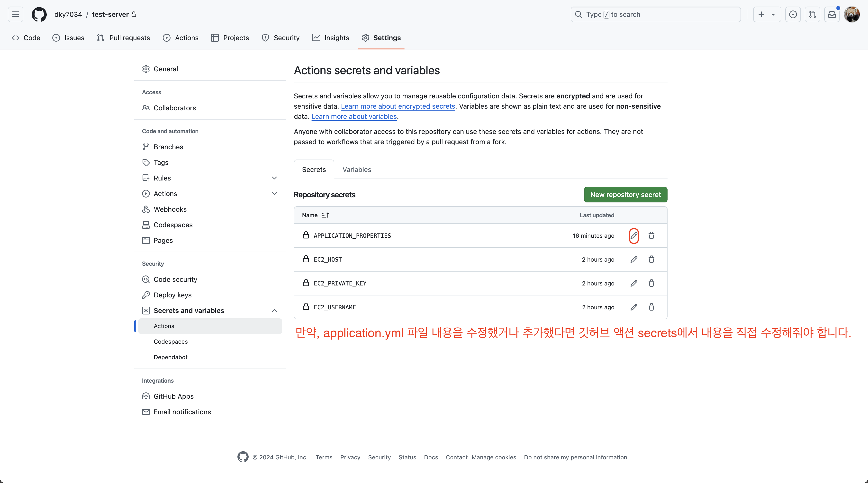868x483 pixels.
Task: Open issues icon in top-right header
Action: pos(793,15)
